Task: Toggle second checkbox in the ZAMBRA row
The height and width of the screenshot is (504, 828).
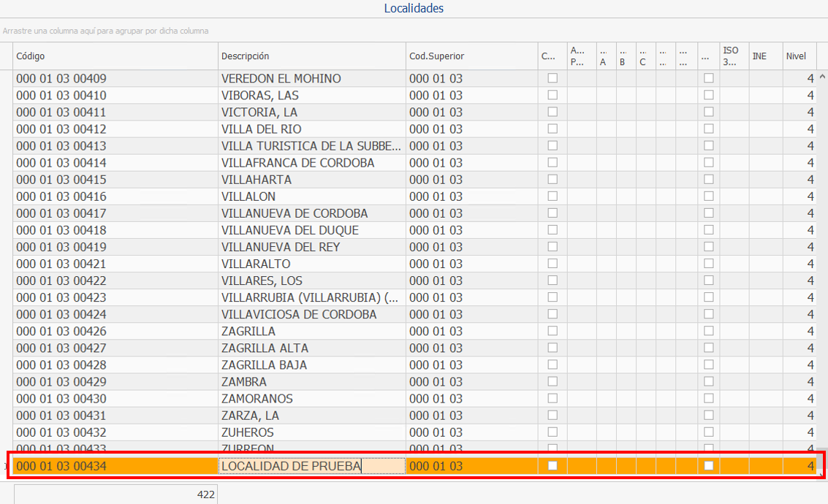Action: click(708, 381)
